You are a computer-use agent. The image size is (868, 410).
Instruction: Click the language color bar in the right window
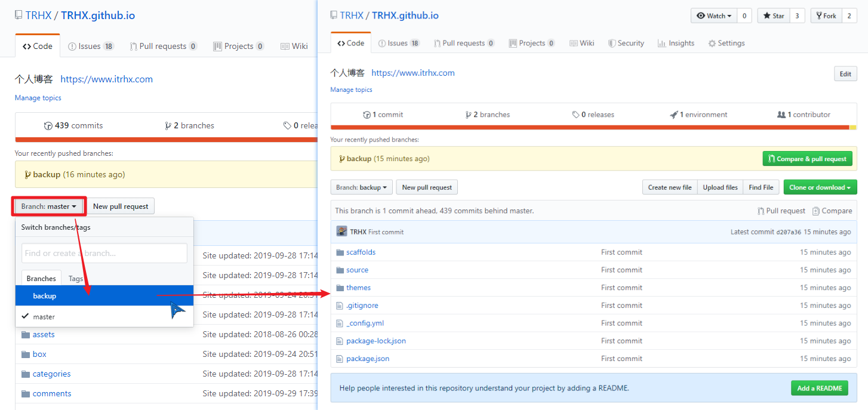[x=593, y=127]
